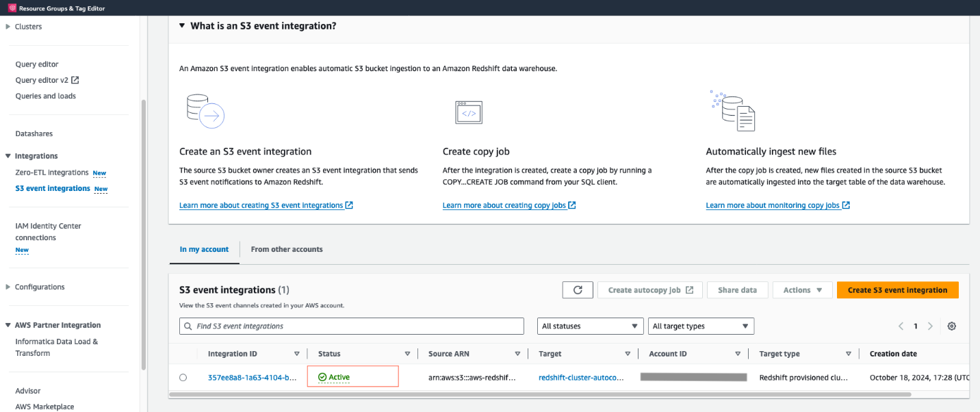
Task: Collapse the Integrations navigation section
Action: click(8, 156)
